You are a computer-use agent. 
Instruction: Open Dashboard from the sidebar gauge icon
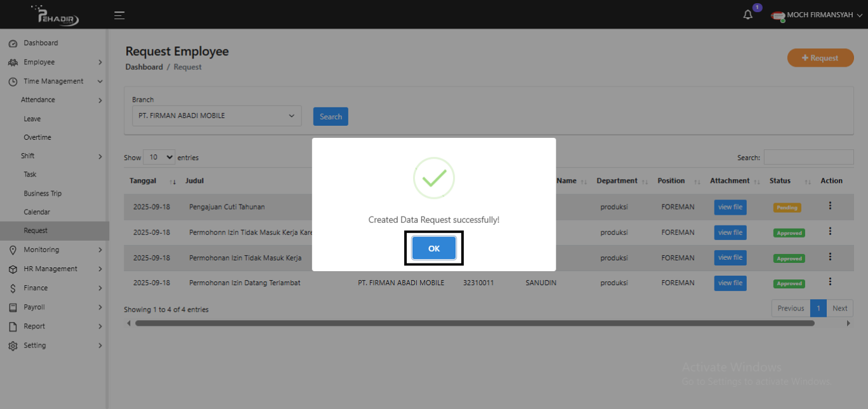[13, 43]
